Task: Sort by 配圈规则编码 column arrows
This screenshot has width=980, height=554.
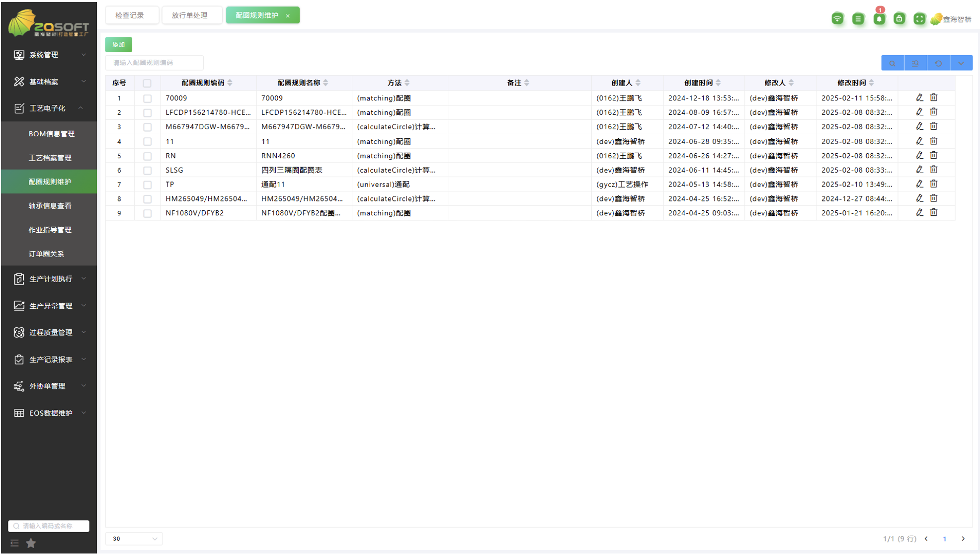Action: (x=230, y=83)
